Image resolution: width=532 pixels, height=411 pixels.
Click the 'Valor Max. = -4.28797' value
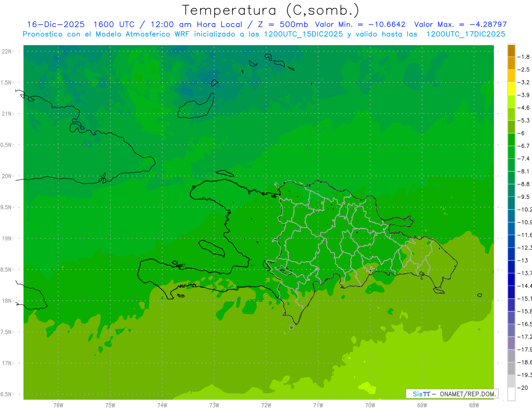pos(460,24)
